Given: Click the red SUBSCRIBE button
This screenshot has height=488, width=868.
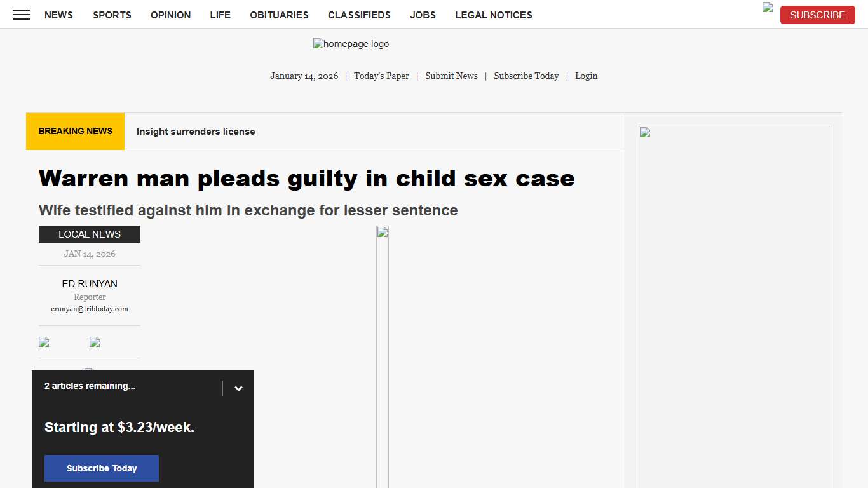Looking at the screenshot, I should pos(817,15).
